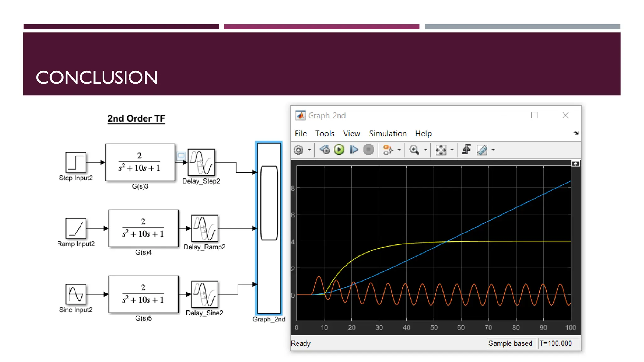644x362 pixels.
Task: Expand dropdown arrow next to Zoom tool
Action: (425, 150)
